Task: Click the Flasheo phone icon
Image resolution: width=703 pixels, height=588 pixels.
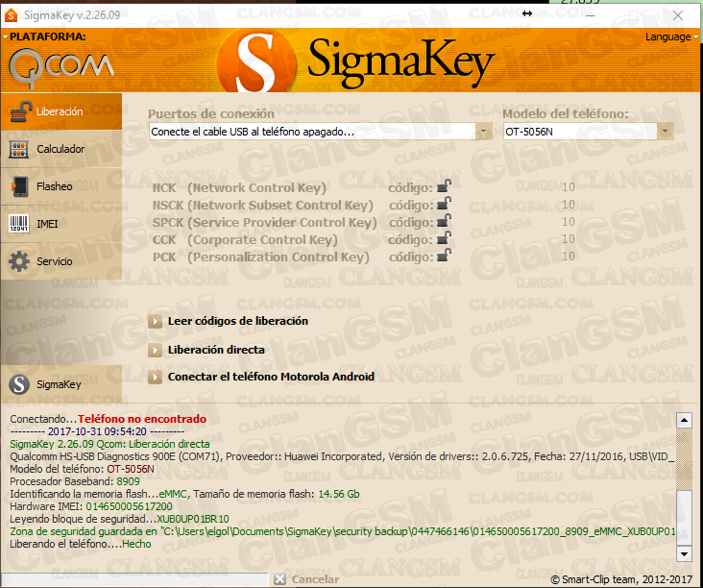Action: coord(20,186)
